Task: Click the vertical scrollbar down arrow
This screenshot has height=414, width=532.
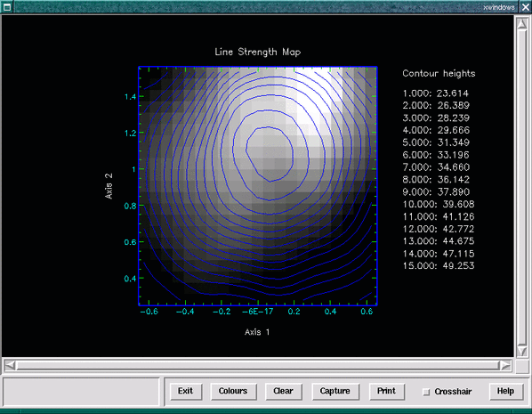Action: [x=522, y=351]
